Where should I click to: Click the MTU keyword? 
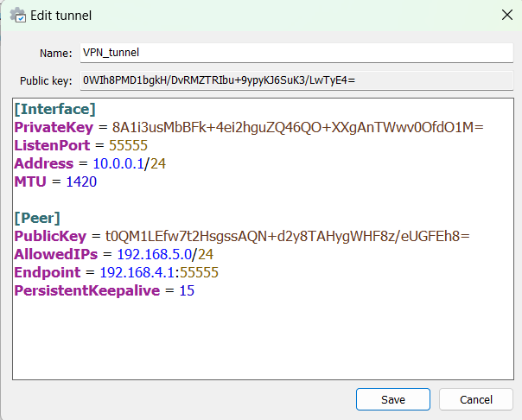tap(30, 181)
